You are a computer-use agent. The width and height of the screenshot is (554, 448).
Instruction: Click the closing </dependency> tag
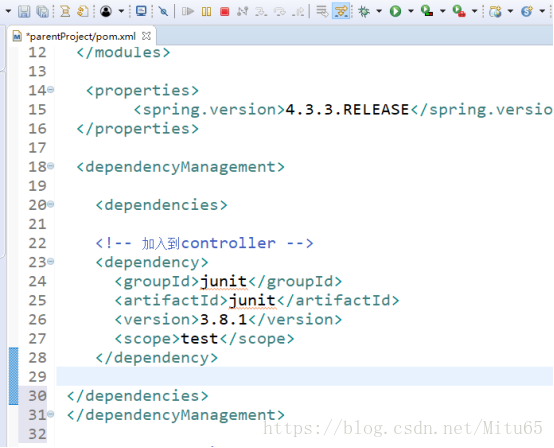157,358
